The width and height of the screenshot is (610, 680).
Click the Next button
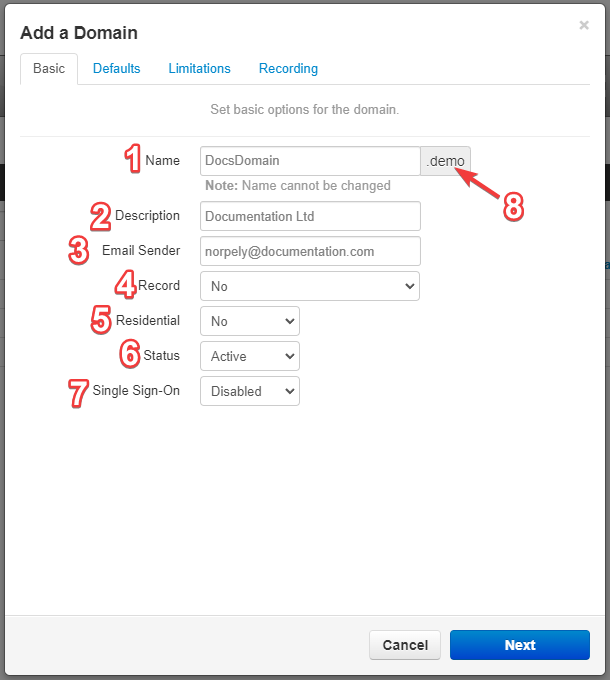(520, 645)
